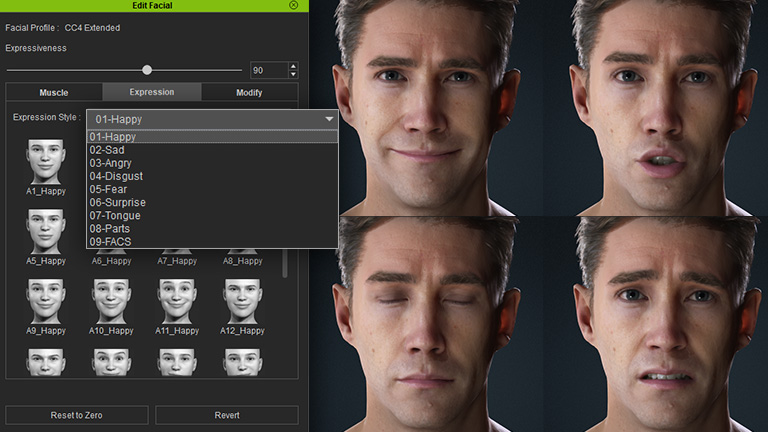Click the Revert button
This screenshot has height=432, width=768.
pyautogui.click(x=226, y=414)
